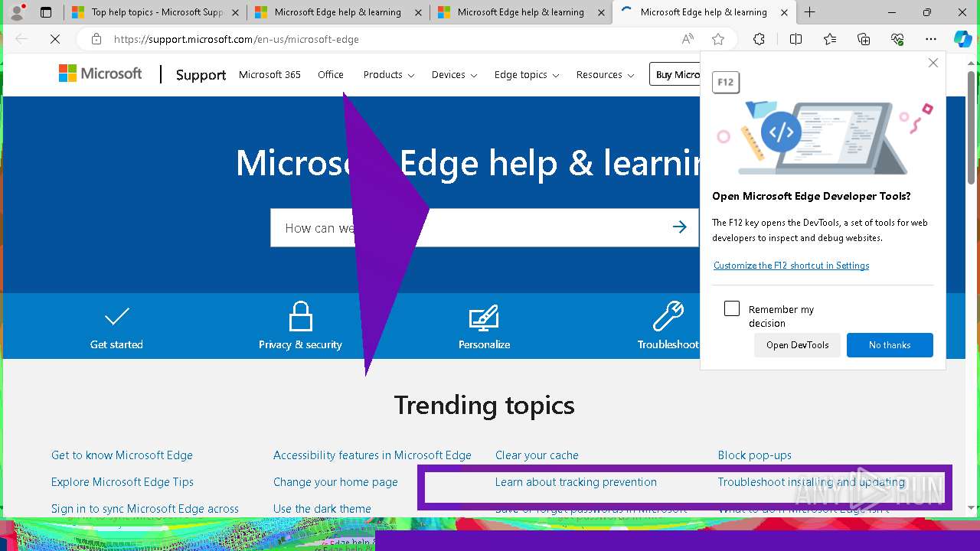Open Change your home page link
The height and width of the screenshot is (551, 980).
coord(335,482)
